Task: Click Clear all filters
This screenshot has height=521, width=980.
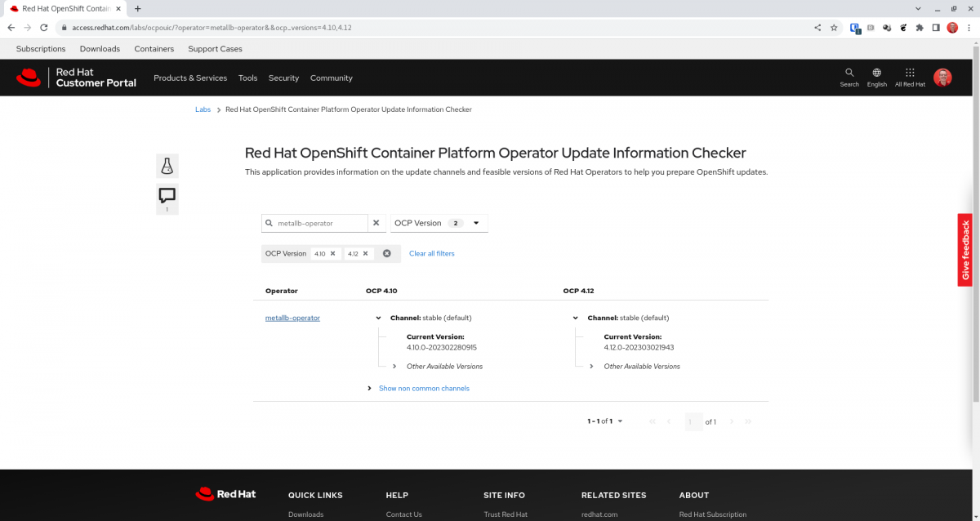Action: [x=431, y=254]
